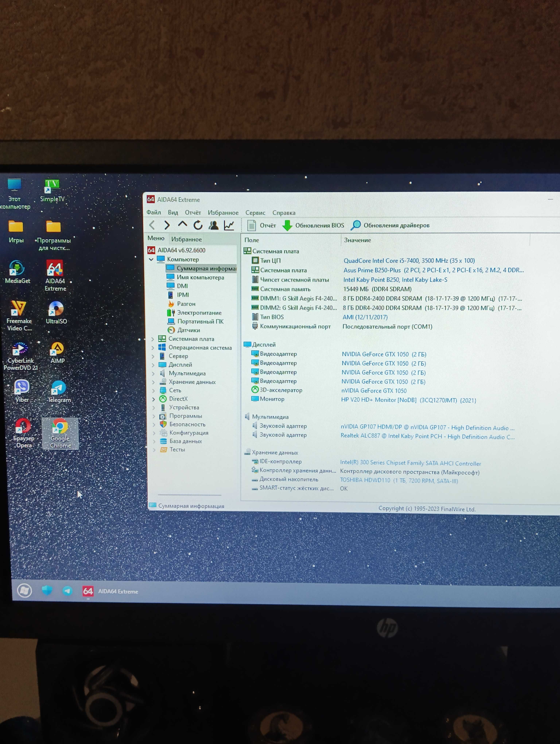Expand the Мультимедиа tree node
Screen dimensions: 560x744
153,373
